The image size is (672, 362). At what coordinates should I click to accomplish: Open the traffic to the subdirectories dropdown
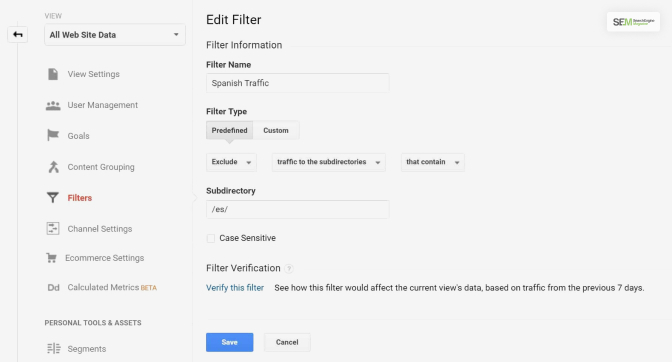click(x=329, y=162)
